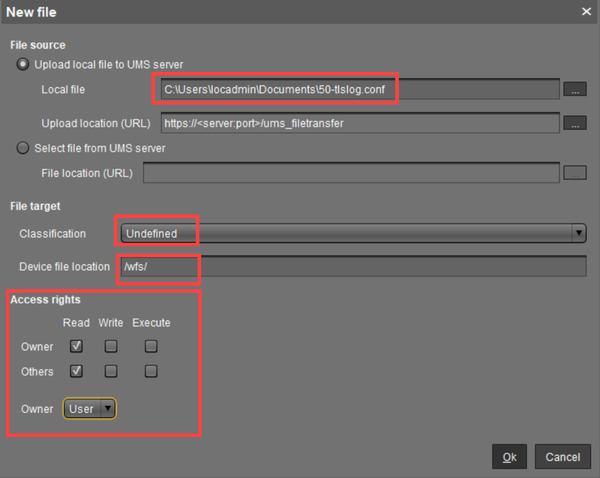The width and height of the screenshot is (600, 478).
Task: Expand the Owner User dropdown
Action: coord(90,408)
